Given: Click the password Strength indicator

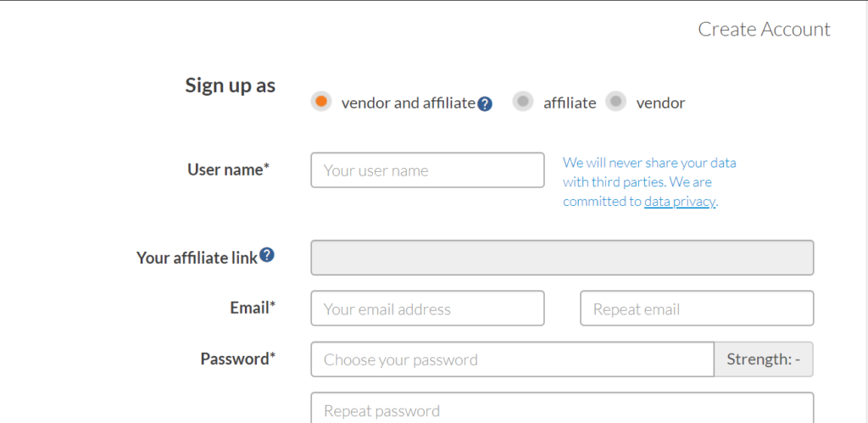Looking at the screenshot, I should [764, 359].
